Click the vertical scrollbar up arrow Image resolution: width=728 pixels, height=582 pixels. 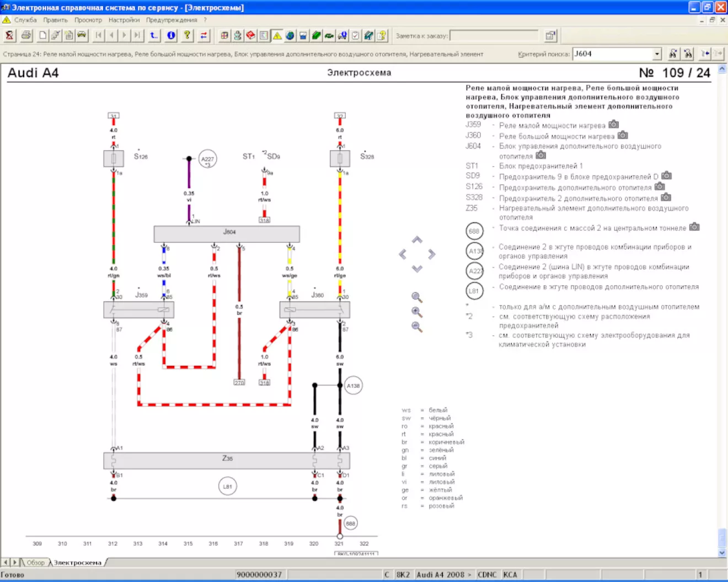[x=722, y=69]
